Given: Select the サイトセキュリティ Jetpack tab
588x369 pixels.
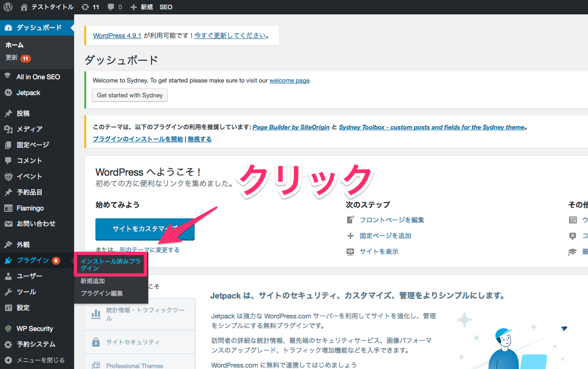Looking at the screenshot, I should point(140,342).
